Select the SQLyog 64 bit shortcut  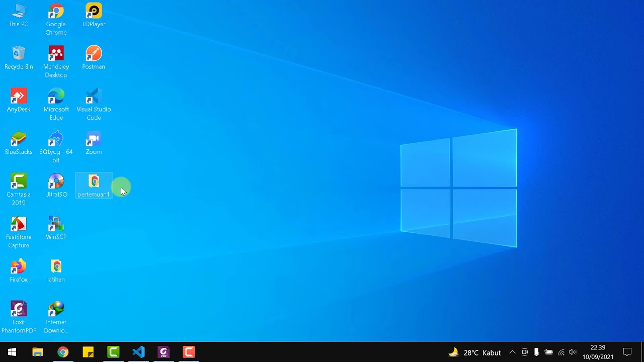pos(56,148)
